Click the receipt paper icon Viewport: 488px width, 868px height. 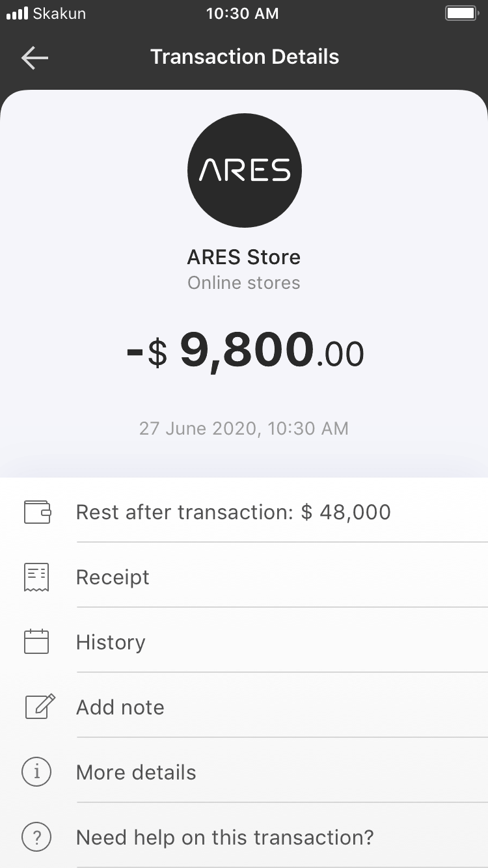[36, 577]
